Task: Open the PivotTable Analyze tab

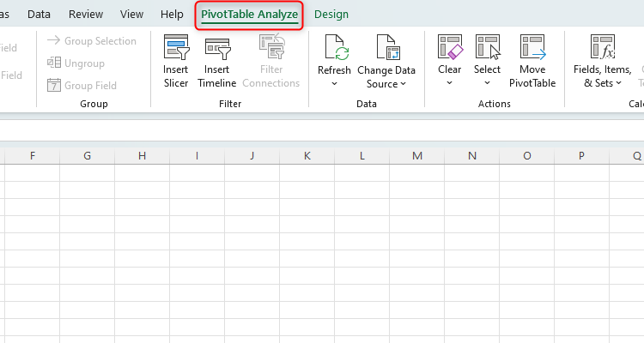Action: click(x=249, y=15)
